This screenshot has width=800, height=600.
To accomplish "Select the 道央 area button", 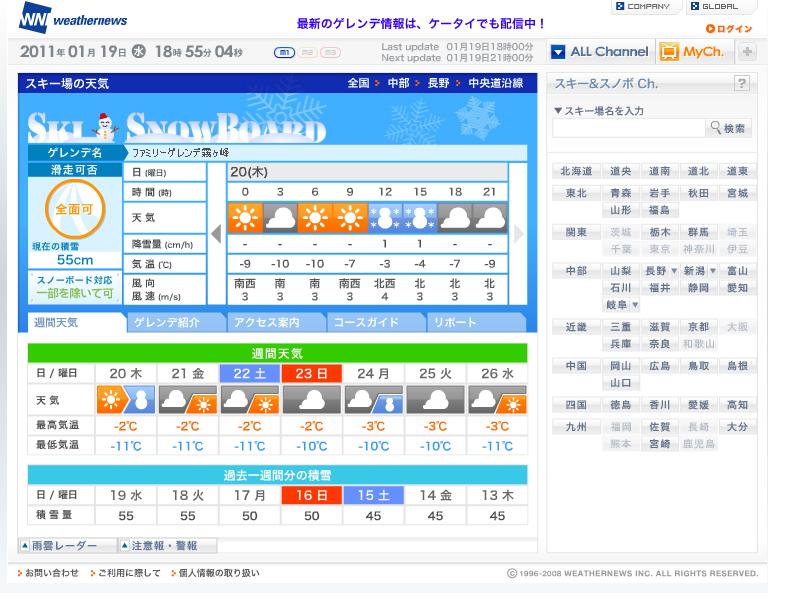I will coord(620,171).
